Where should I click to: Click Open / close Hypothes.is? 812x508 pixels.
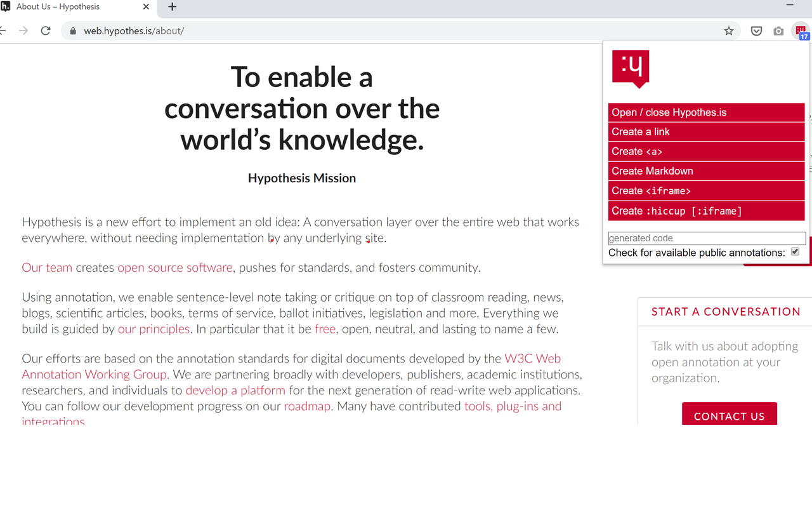coord(706,112)
